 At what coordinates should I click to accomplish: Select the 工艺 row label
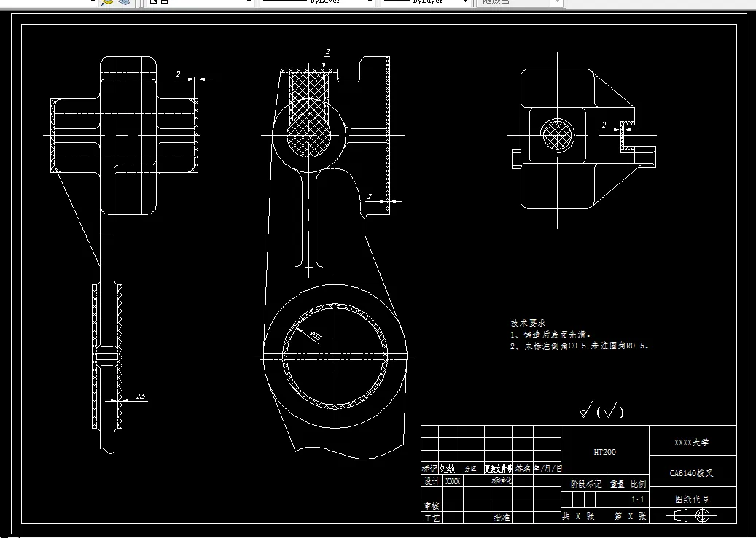[x=432, y=518]
